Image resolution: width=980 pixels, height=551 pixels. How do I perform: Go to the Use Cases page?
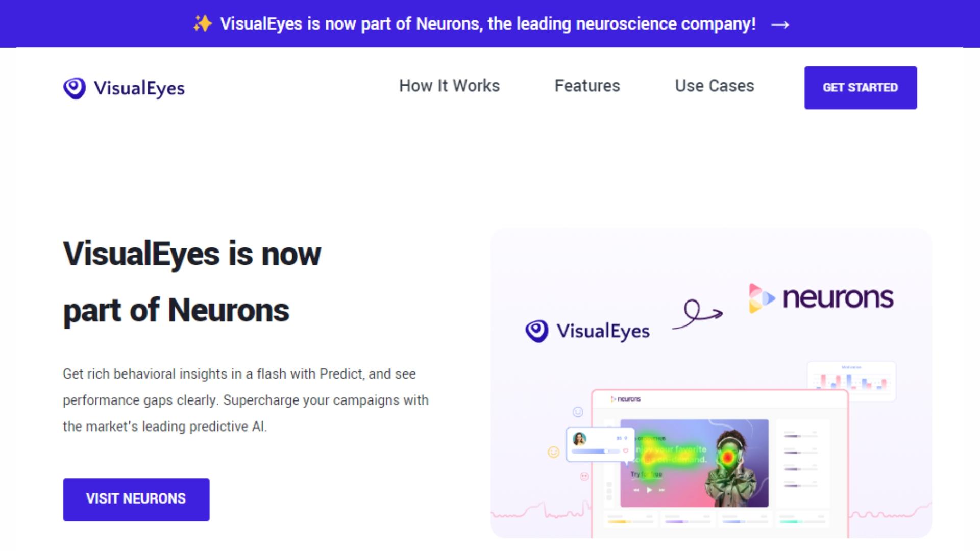pyautogui.click(x=714, y=86)
